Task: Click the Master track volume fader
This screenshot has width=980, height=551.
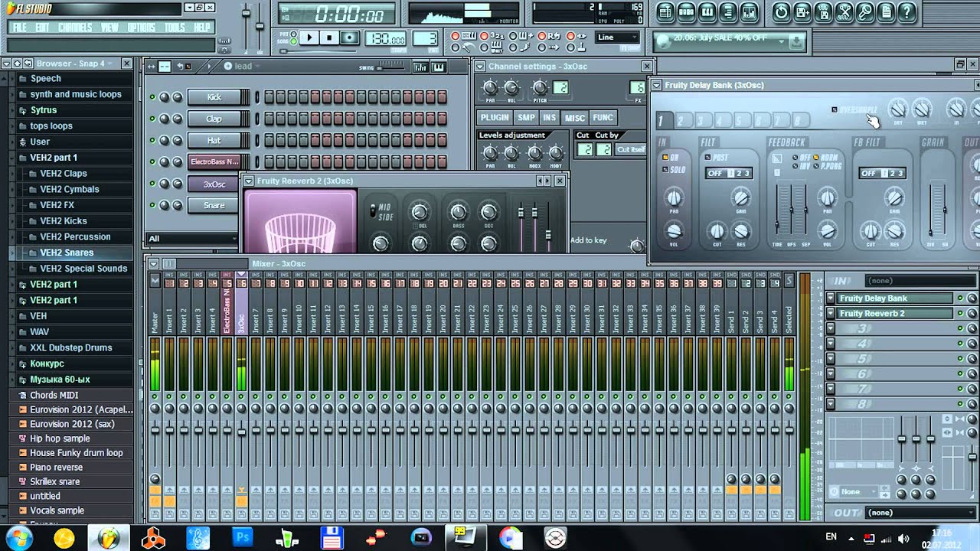Action: [x=155, y=431]
